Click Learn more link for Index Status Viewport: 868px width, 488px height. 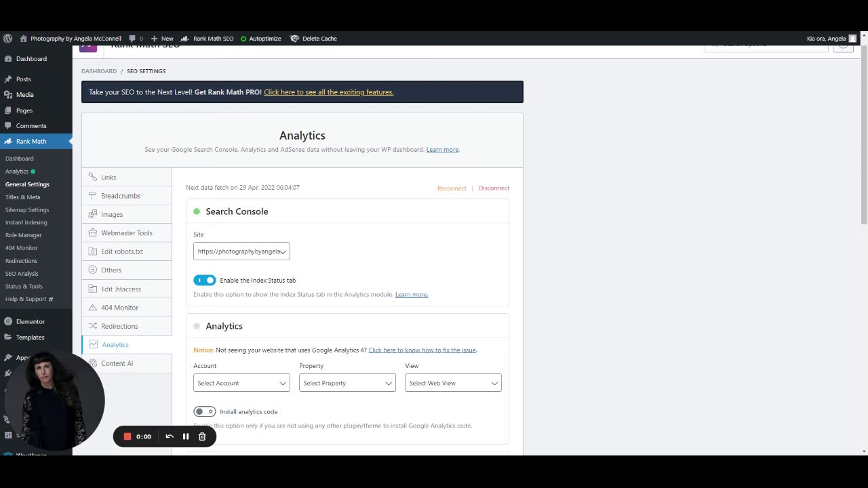click(412, 295)
